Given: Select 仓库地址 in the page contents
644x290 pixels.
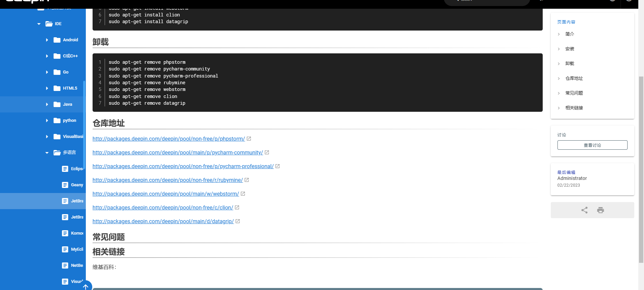Looking at the screenshot, I should [574, 78].
